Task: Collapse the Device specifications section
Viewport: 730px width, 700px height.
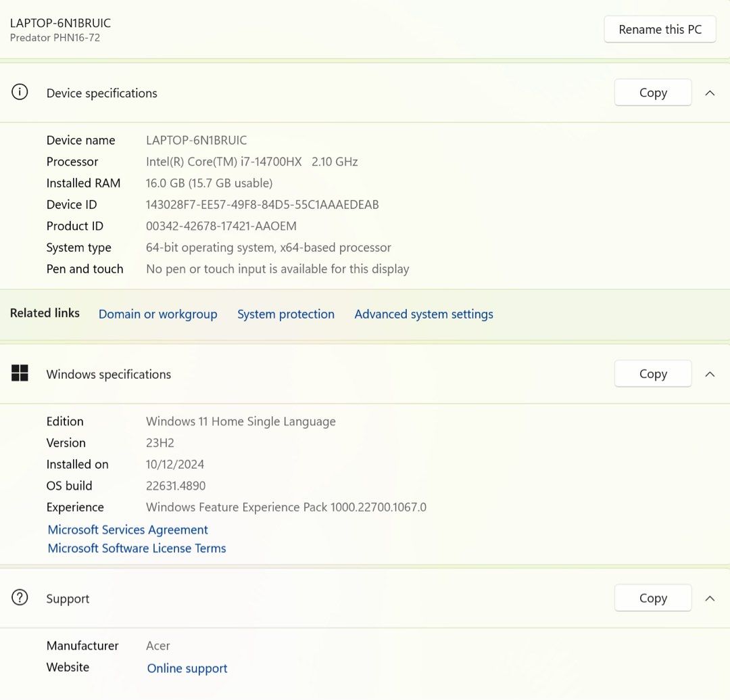Action: pos(710,93)
